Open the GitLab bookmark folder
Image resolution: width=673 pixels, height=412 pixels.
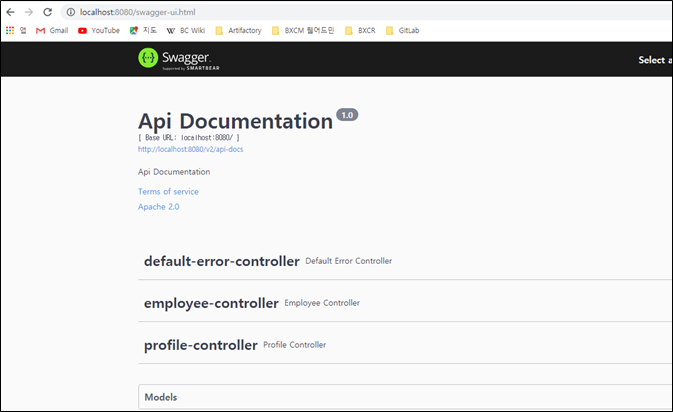pos(403,31)
